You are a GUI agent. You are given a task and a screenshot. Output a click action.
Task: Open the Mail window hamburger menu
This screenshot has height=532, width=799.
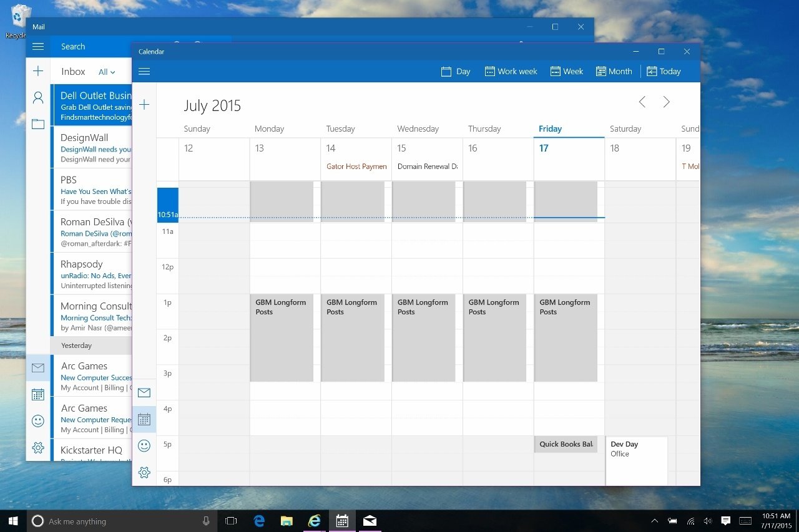click(38, 46)
